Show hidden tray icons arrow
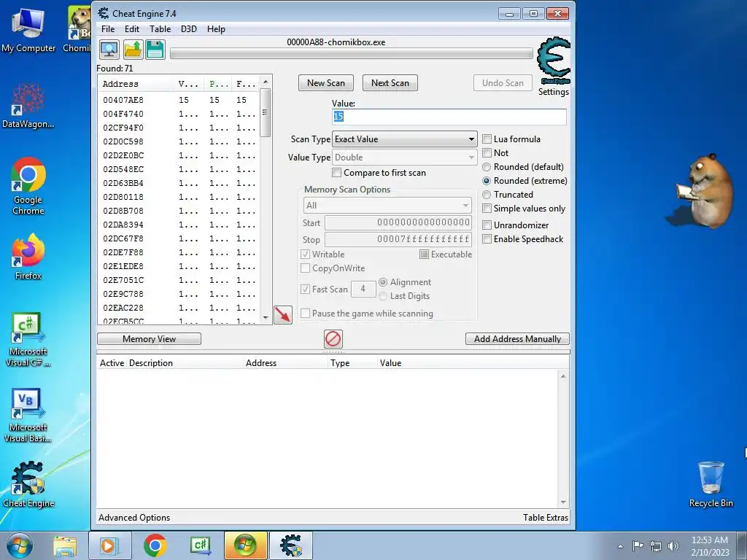The width and height of the screenshot is (747, 560). point(620,546)
